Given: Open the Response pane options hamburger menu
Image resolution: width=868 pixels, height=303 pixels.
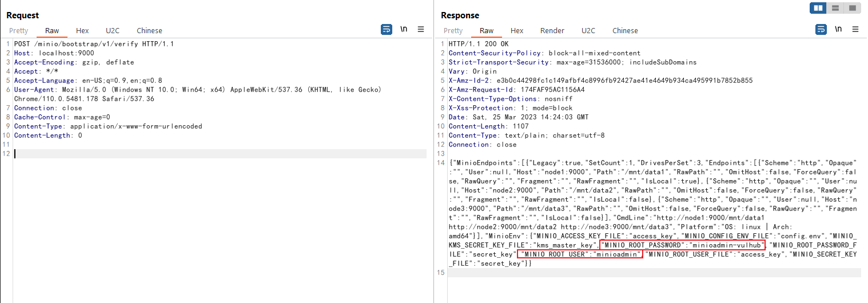Looking at the screenshot, I should pyautogui.click(x=855, y=29).
